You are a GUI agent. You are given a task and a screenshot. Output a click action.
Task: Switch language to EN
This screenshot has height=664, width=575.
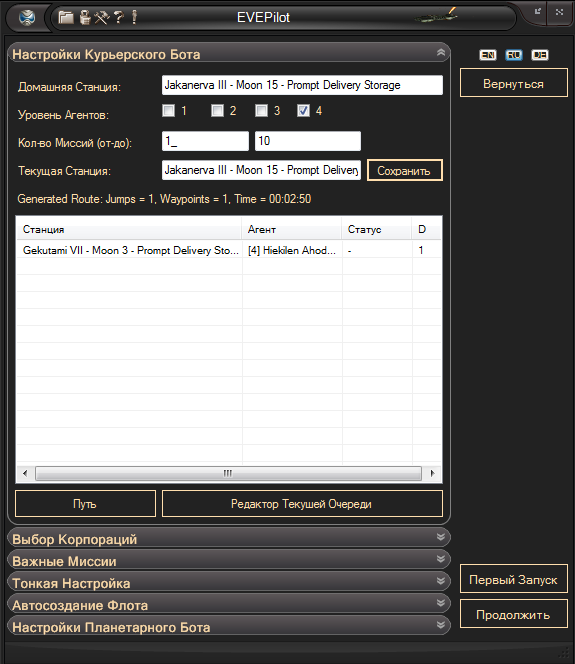487,55
